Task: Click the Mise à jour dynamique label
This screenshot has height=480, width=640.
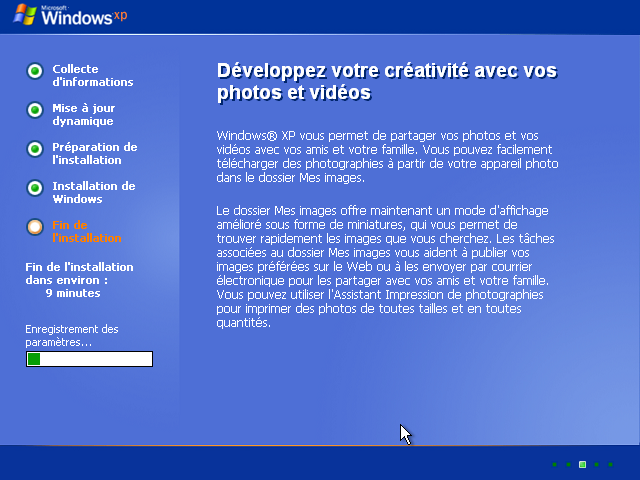Action: tap(82, 115)
